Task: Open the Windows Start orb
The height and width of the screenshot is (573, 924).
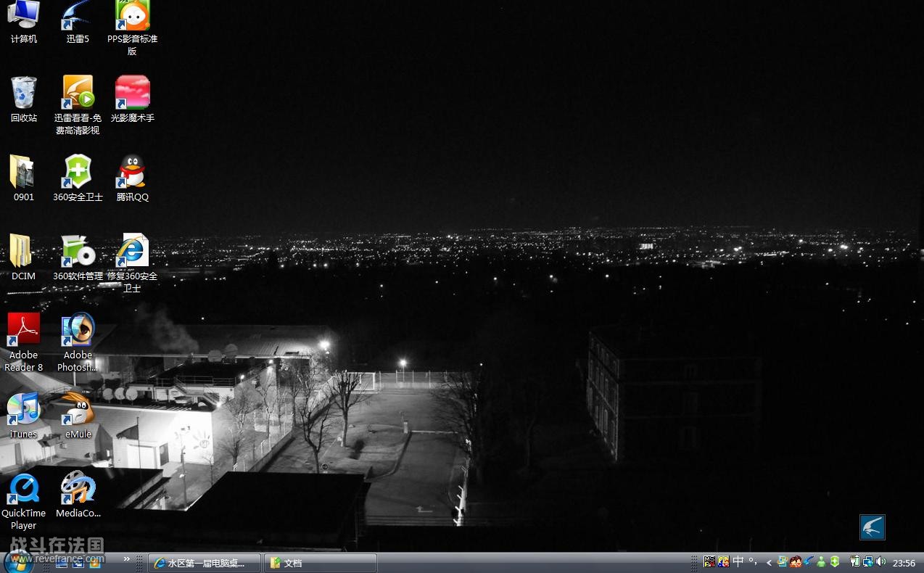Action: tap(18, 561)
